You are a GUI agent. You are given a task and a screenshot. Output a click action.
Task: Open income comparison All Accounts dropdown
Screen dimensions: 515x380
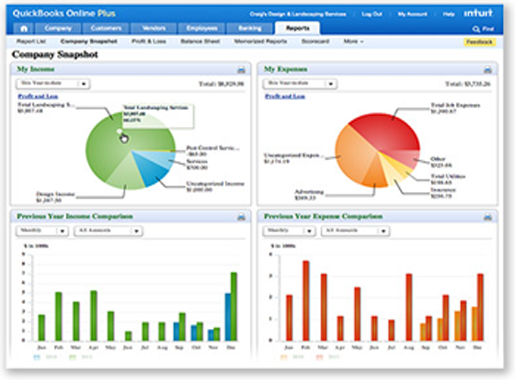coord(108,231)
